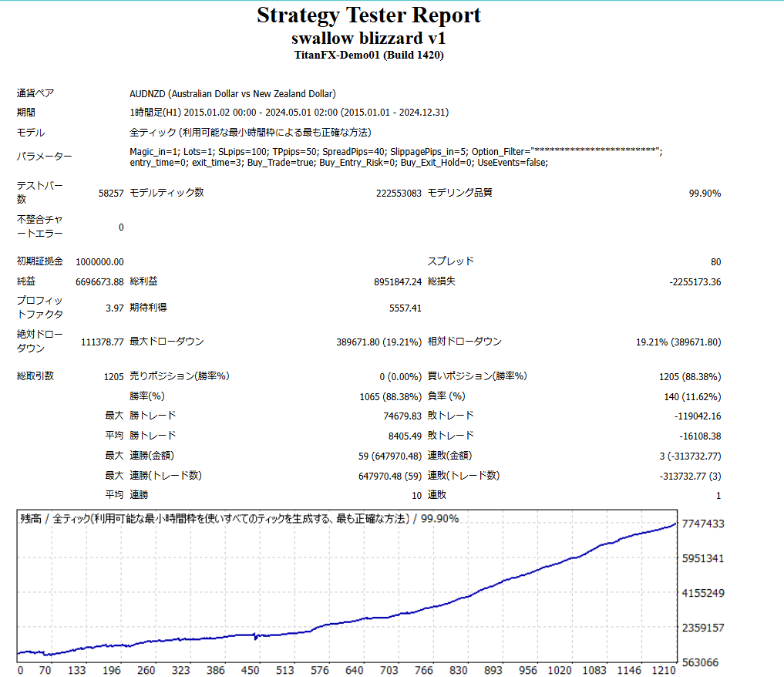Click profit factor value 3.97
This screenshot has height=677, width=784.
115,308
